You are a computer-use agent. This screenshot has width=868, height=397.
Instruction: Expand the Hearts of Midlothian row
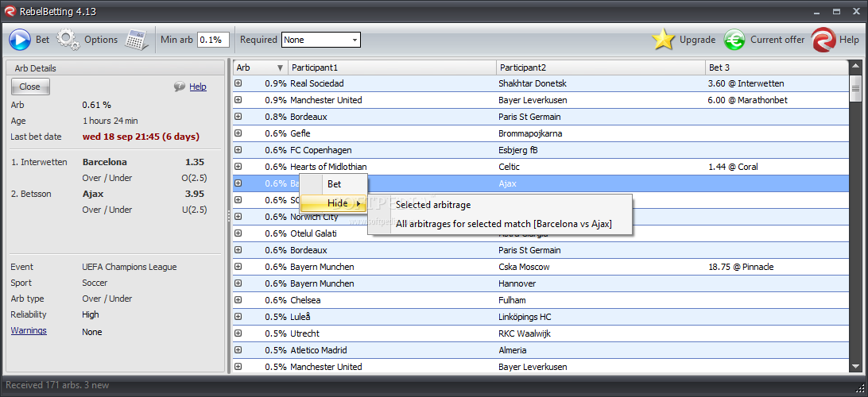(x=238, y=167)
